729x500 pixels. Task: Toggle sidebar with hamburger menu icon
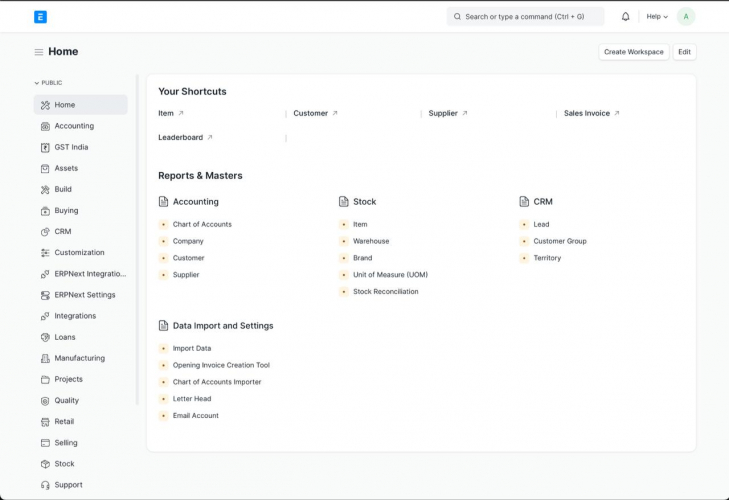coord(39,52)
